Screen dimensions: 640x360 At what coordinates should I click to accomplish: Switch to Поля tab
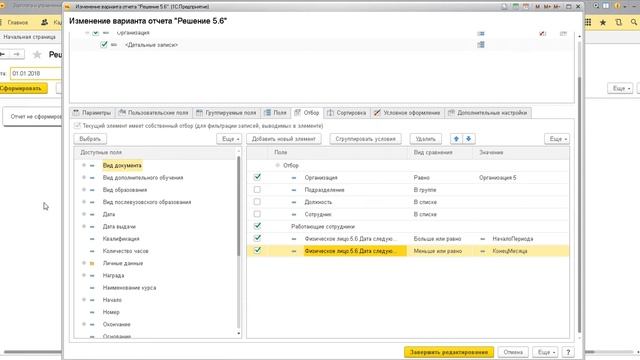(x=276, y=113)
